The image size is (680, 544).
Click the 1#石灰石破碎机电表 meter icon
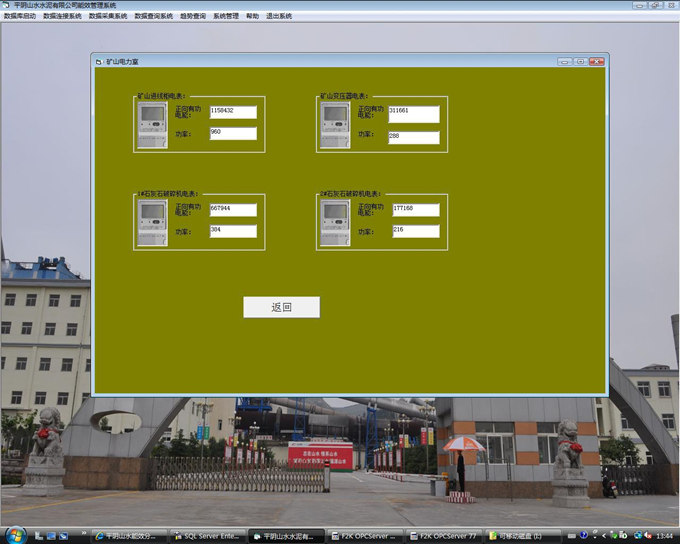pyautogui.click(x=151, y=223)
